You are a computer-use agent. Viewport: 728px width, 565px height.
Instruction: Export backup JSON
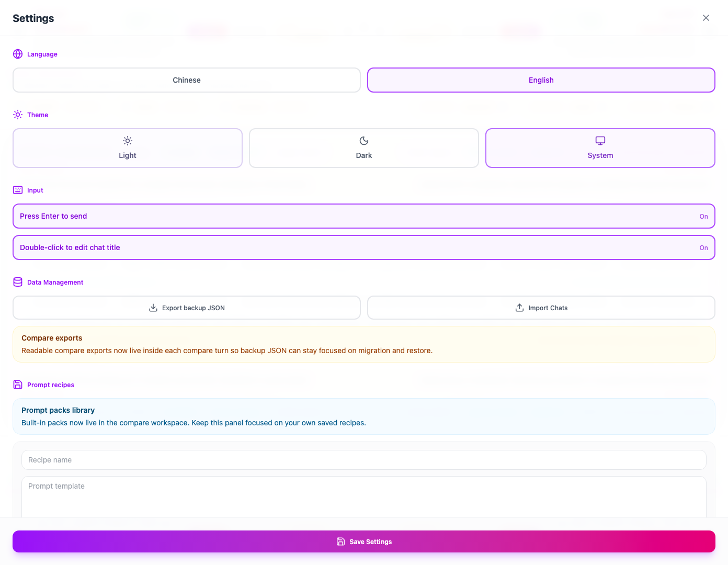(186, 308)
